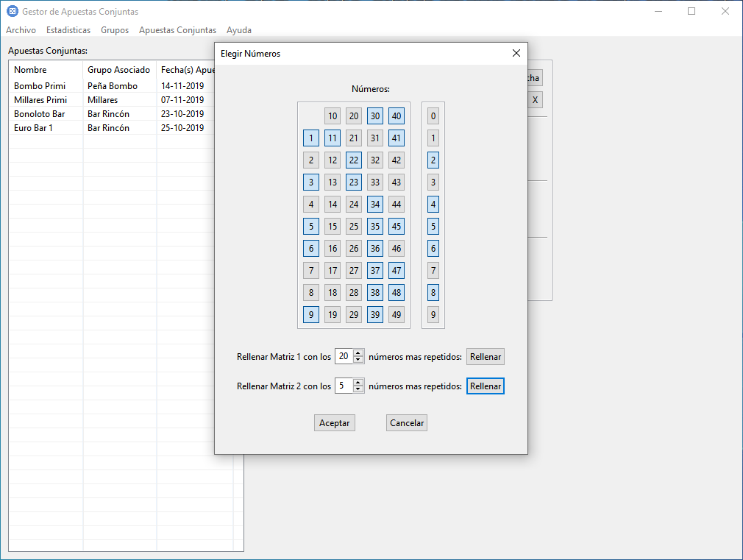Click the date cell 25-10-2019
The height and width of the screenshot is (560, 743).
tap(185, 127)
